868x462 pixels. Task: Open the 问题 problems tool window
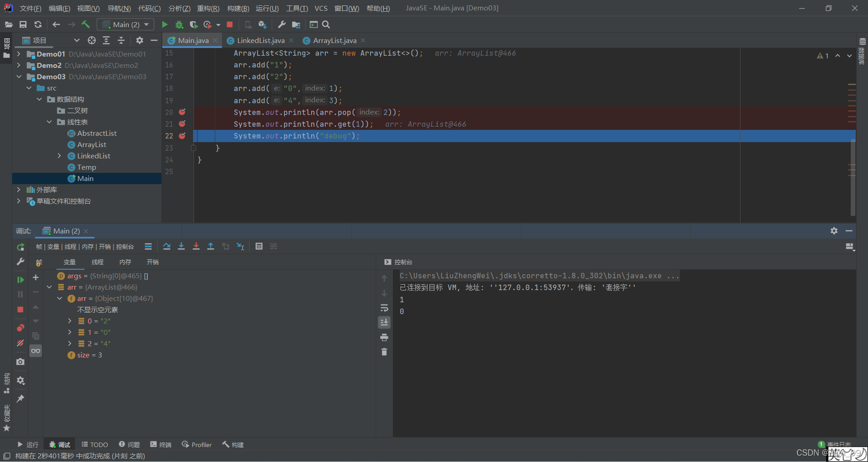(129, 445)
